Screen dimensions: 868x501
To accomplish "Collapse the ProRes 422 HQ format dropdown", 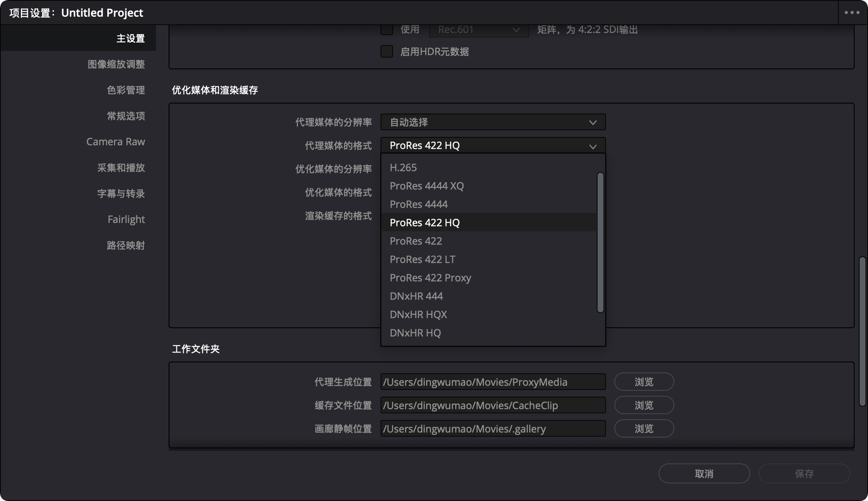I will [492, 145].
